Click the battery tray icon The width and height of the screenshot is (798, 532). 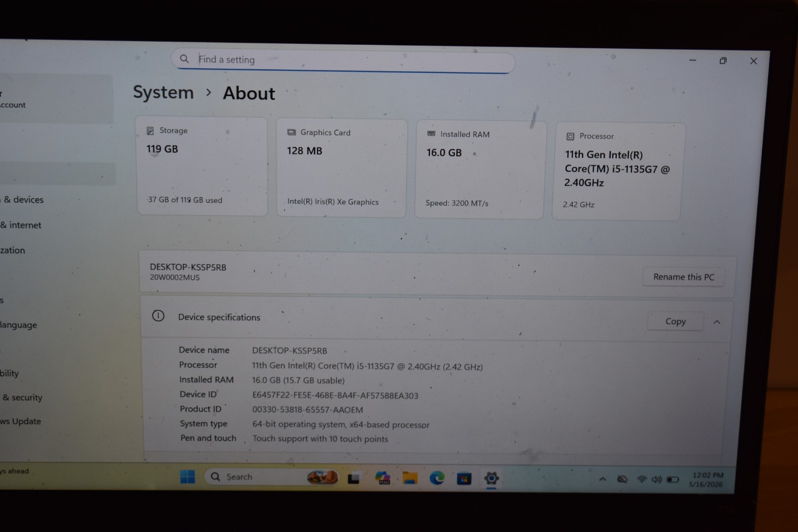(673, 480)
